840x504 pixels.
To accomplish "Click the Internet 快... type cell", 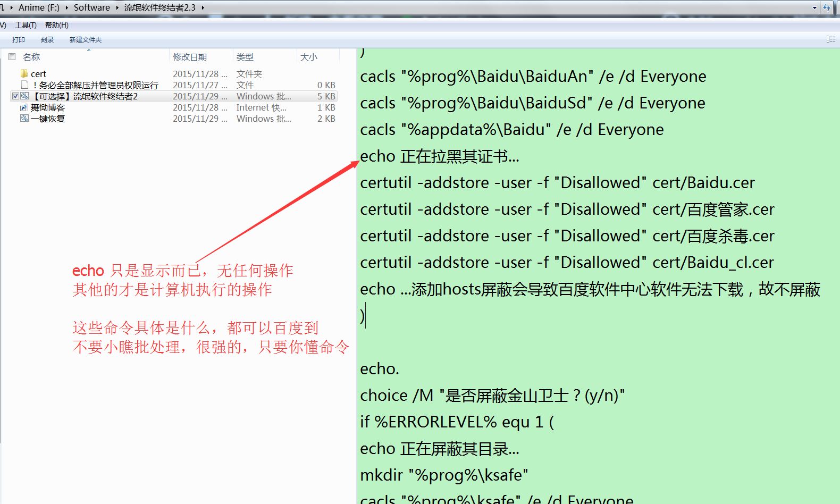I will pos(262,107).
